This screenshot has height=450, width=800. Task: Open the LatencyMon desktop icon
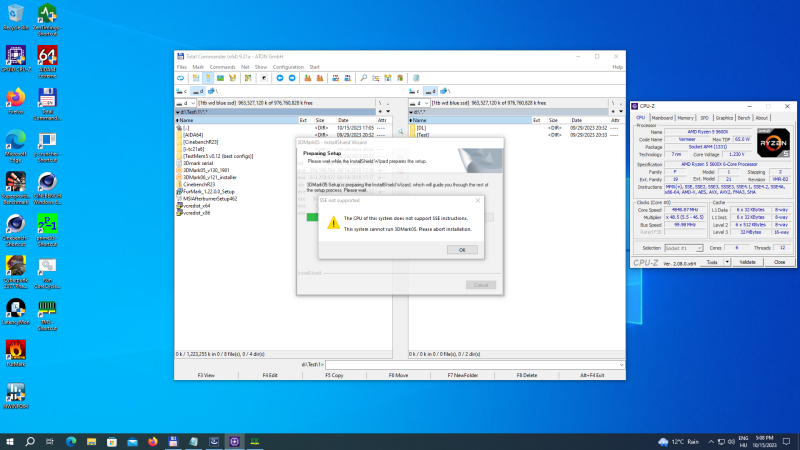[15, 311]
